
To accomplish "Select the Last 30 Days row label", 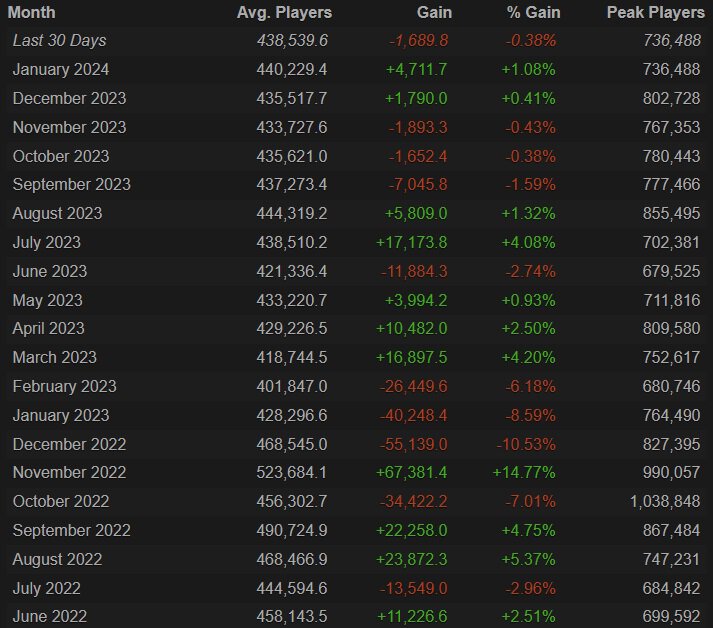I will 60,41.
